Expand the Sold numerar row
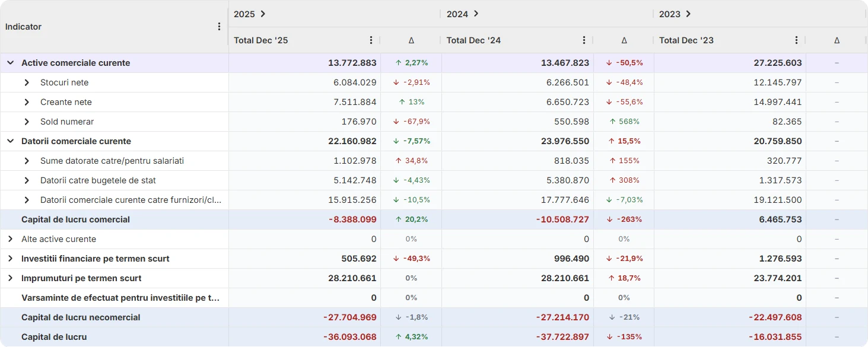The width and height of the screenshot is (868, 347). click(27, 122)
